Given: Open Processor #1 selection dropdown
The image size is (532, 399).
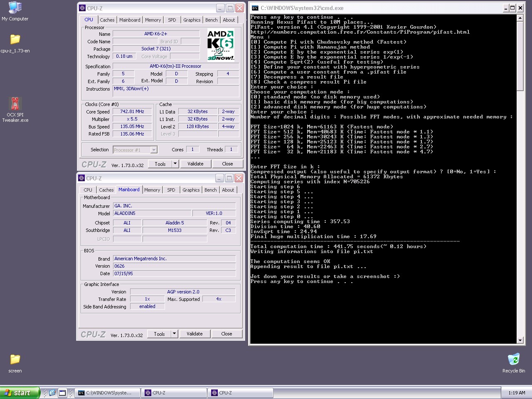Looking at the screenshot, I should (x=135, y=150).
